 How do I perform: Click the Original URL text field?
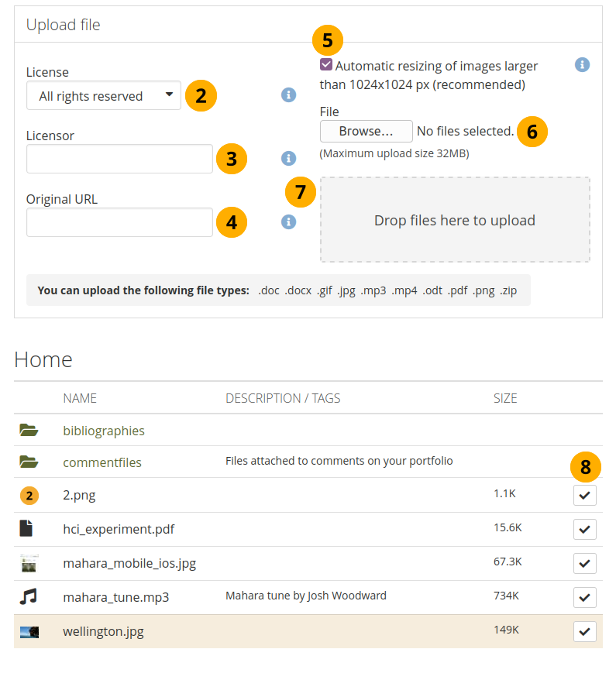tap(119, 222)
